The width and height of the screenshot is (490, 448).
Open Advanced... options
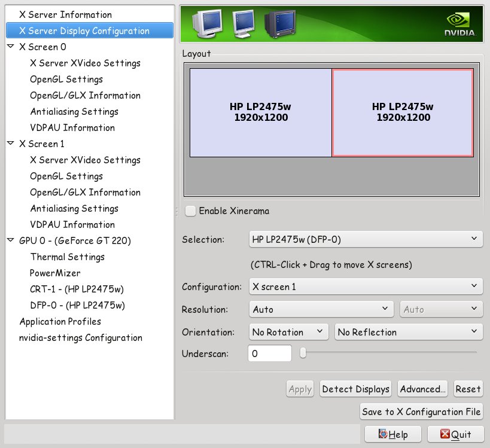[x=422, y=389]
